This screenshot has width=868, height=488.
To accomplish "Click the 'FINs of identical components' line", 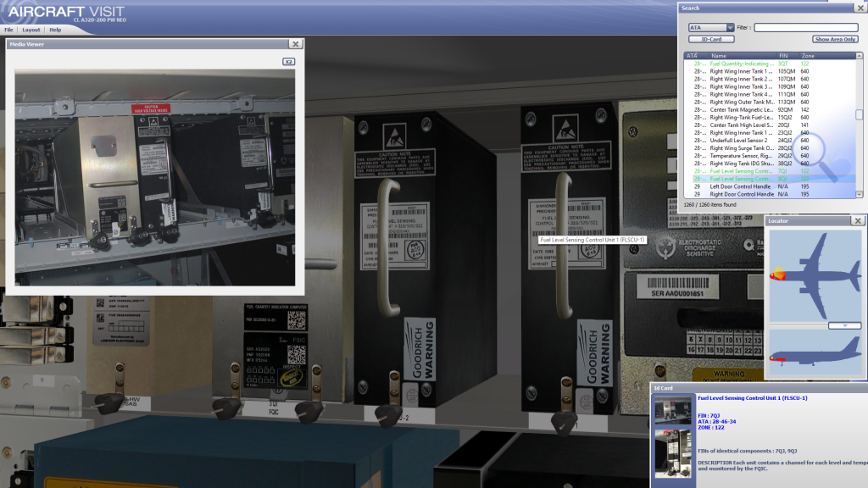I will 748,451.
